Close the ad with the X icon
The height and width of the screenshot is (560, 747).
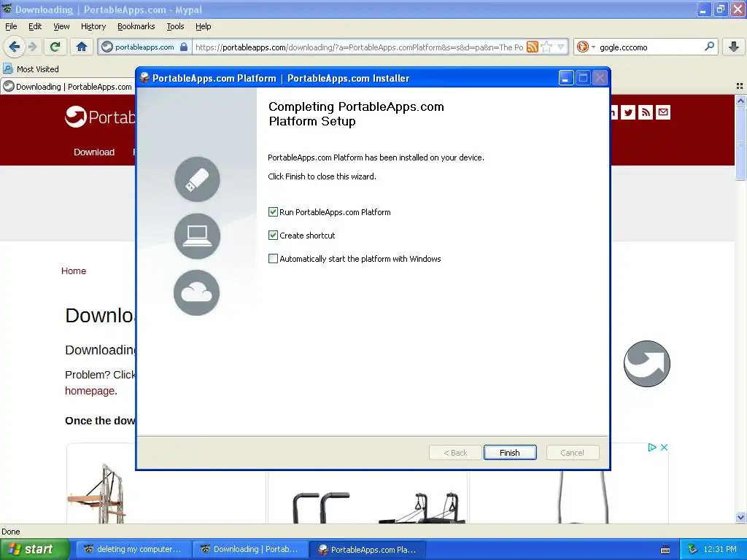click(664, 447)
